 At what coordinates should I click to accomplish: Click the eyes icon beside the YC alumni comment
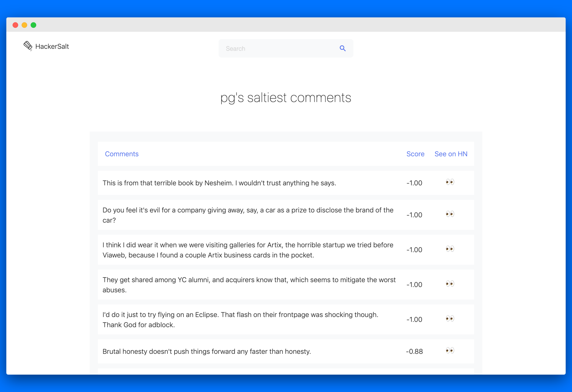tap(450, 284)
